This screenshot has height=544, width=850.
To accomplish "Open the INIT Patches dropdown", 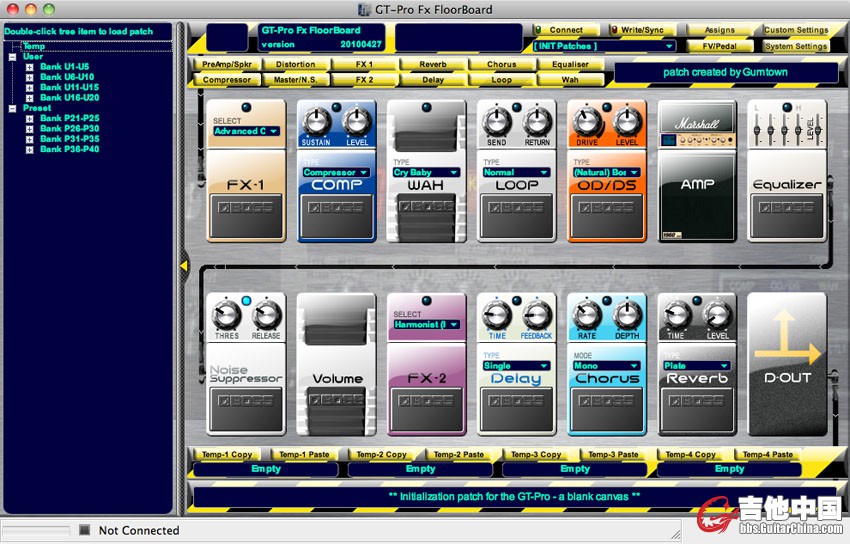I will tap(604, 46).
